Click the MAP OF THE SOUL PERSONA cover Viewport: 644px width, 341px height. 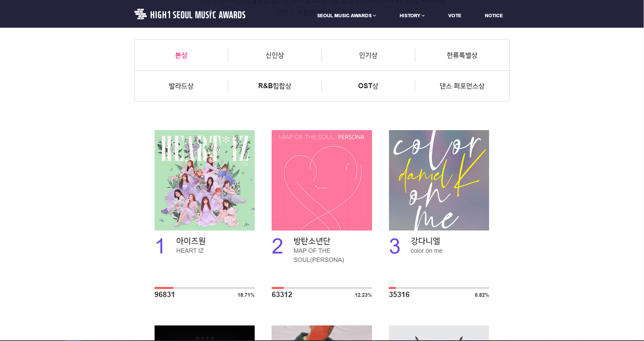[322, 180]
